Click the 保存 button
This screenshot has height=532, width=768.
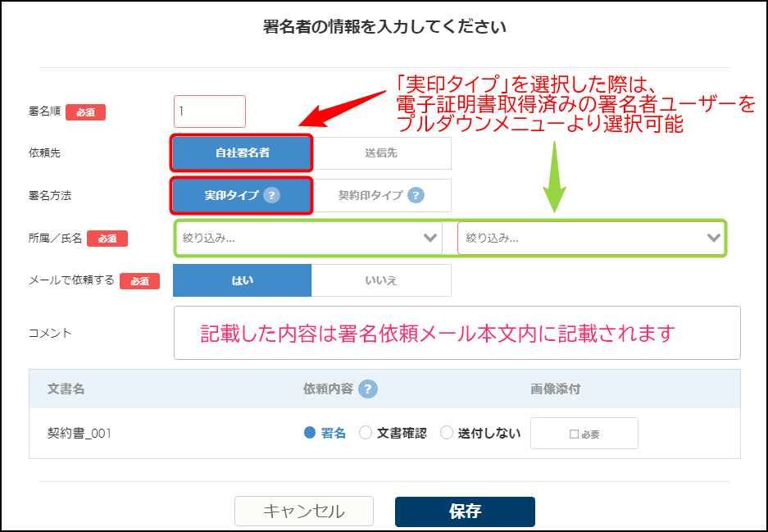pyautogui.click(x=465, y=512)
